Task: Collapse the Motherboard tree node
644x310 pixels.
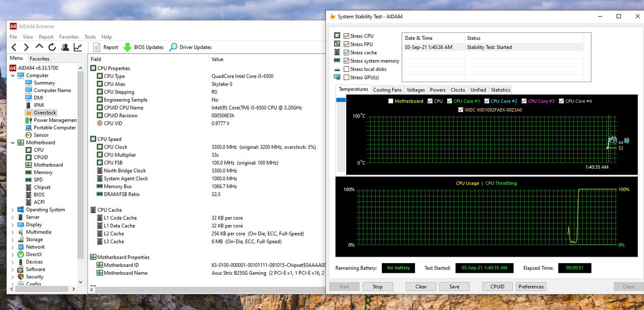Action: pos(13,142)
